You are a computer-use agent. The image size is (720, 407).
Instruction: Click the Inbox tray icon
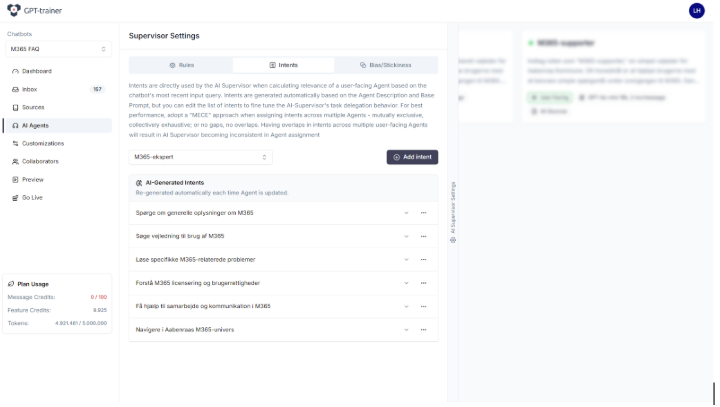click(15, 89)
